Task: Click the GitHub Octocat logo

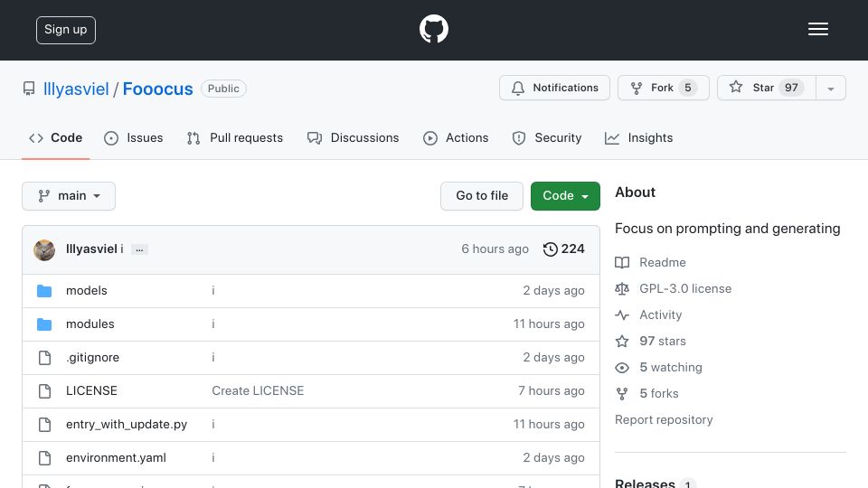Action: [433, 29]
